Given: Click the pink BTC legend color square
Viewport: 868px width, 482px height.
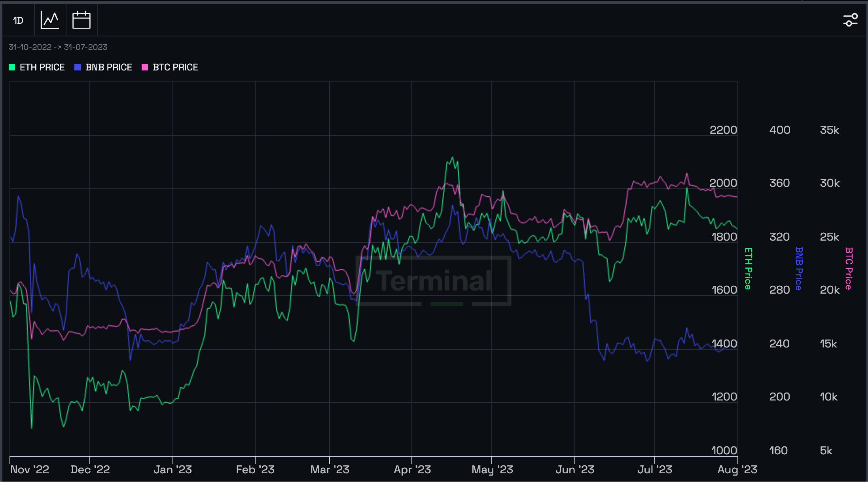Looking at the screenshot, I should point(145,67).
